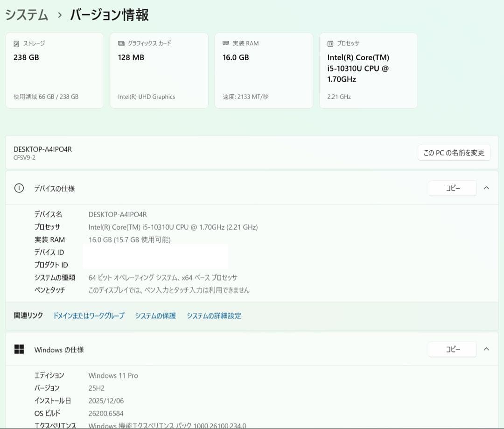Click the グラフィックス カード icon
Image resolution: width=504 pixels, height=429 pixels.
pos(121,43)
